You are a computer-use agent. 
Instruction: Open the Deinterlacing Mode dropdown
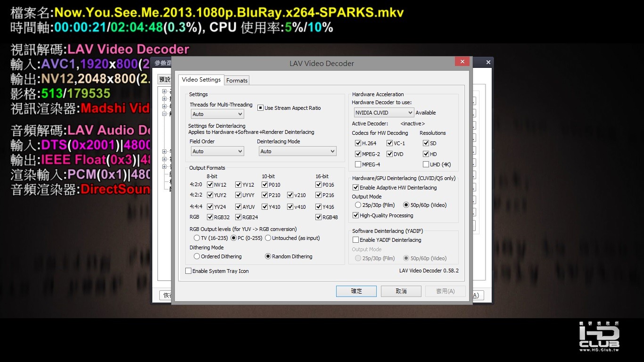[x=297, y=151]
